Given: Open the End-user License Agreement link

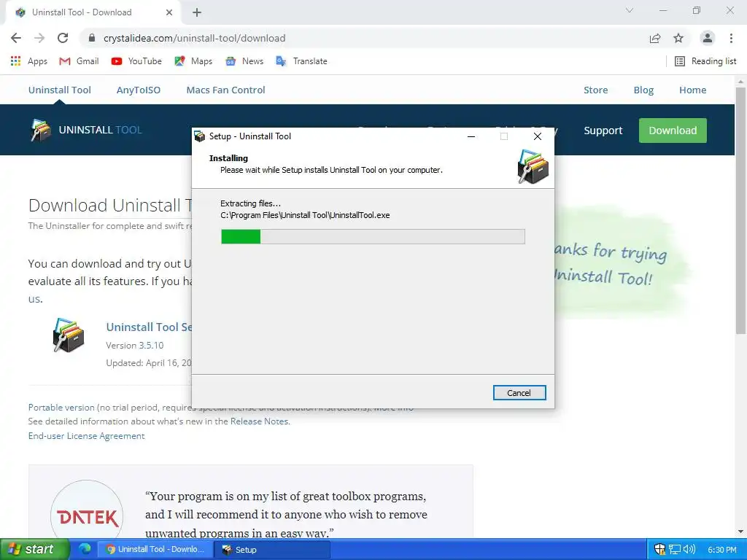Looking at the screenshot, I should [x=86, y=436].
